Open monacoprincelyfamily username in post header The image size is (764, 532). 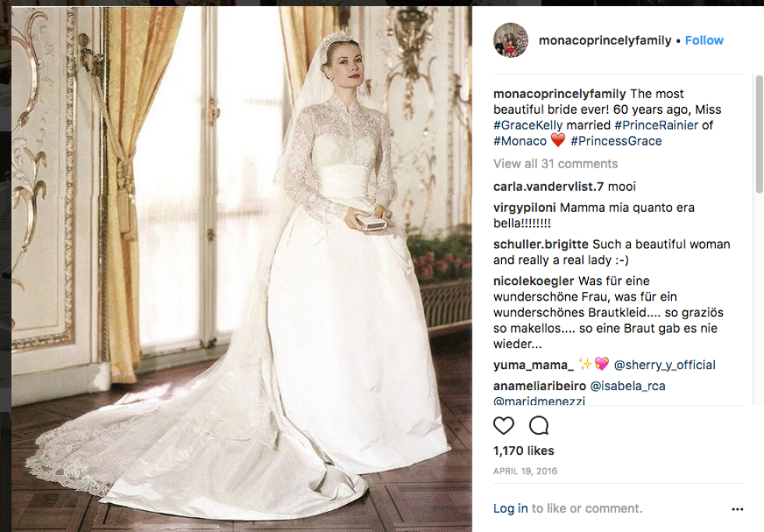click(605, 41)
